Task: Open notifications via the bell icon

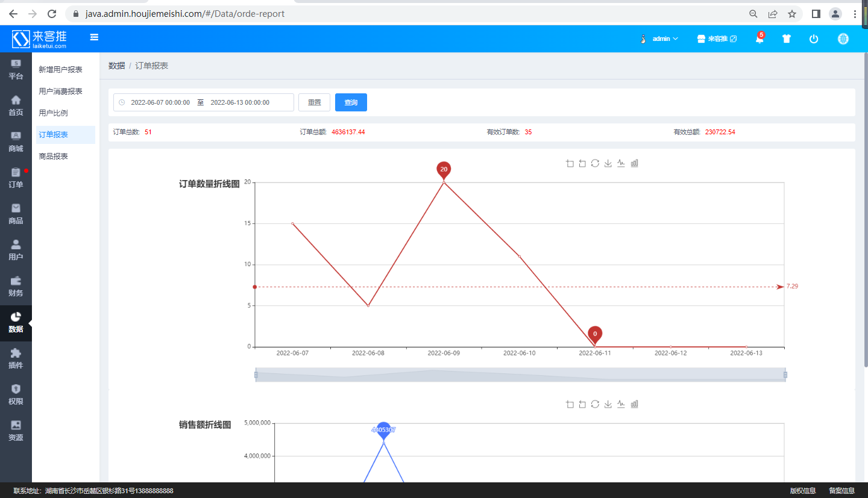Action: point(759,39)
